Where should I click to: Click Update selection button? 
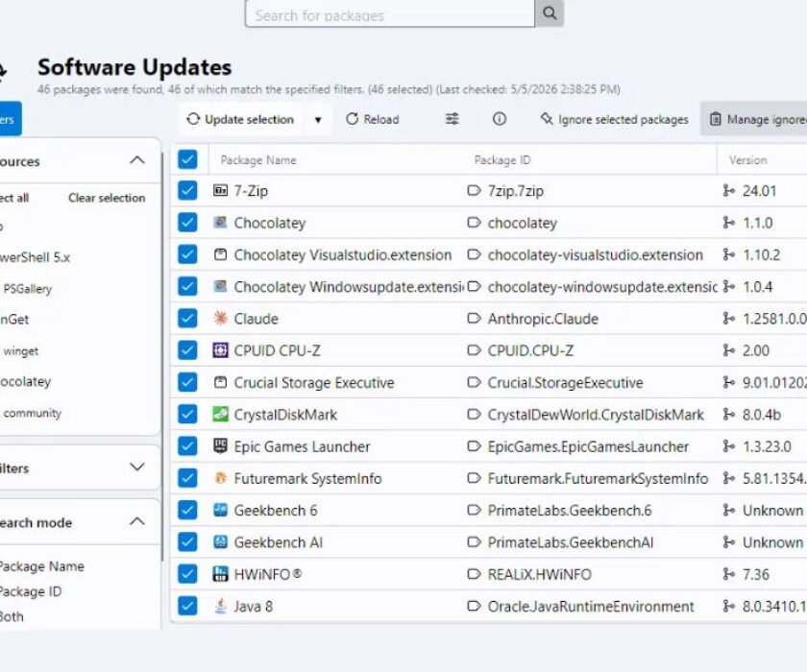(x=240, y=119)
